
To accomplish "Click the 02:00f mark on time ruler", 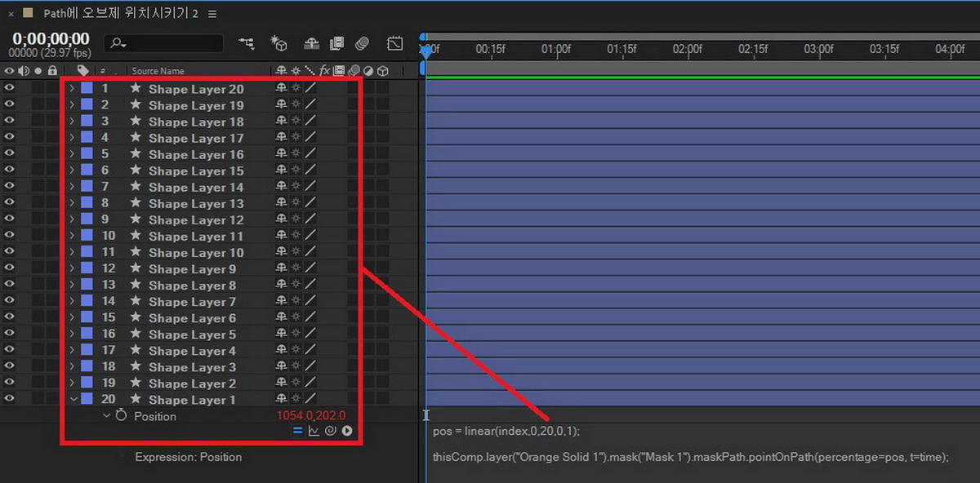I will pos(687,49).
